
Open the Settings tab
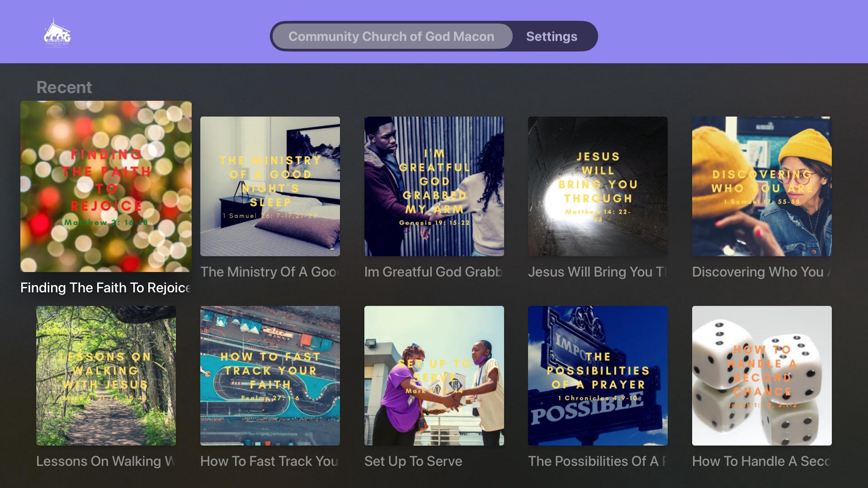pos(552,36)
